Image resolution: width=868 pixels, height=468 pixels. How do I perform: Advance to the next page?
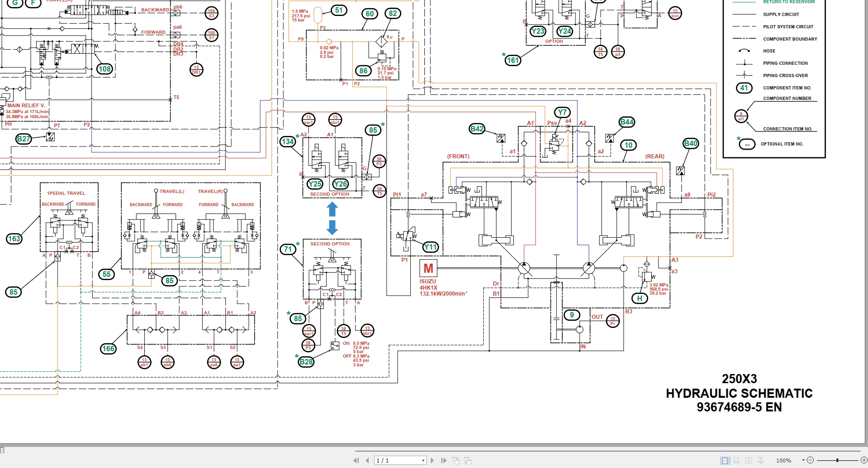tap(432, 460)
